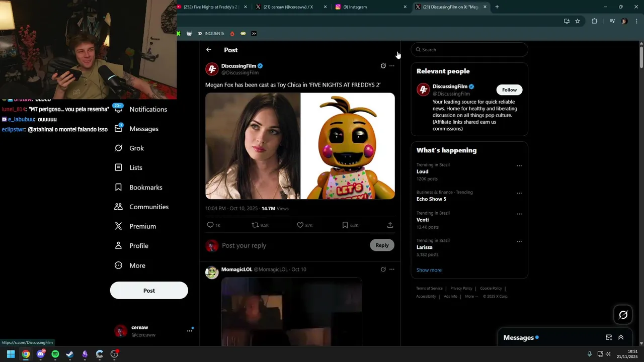Screen dimensions: 644x362
Task: Compose new message in Messages drawer
Action: [609, 337]
